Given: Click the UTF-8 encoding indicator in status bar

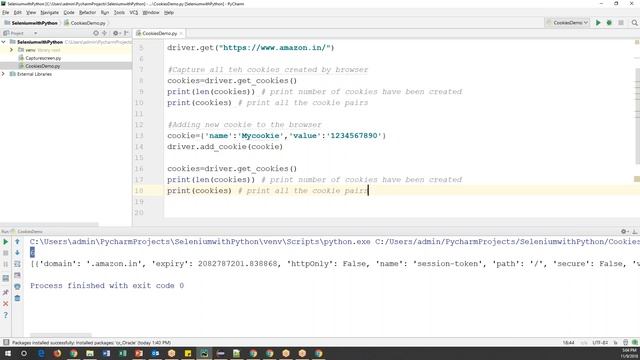Looking at the screenshot, I should pyautogui.click(x=600, y=343).
